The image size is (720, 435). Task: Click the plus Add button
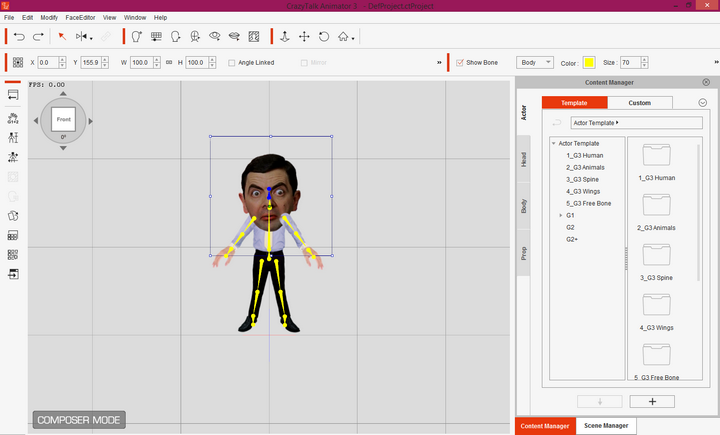(x=652, y=401)
